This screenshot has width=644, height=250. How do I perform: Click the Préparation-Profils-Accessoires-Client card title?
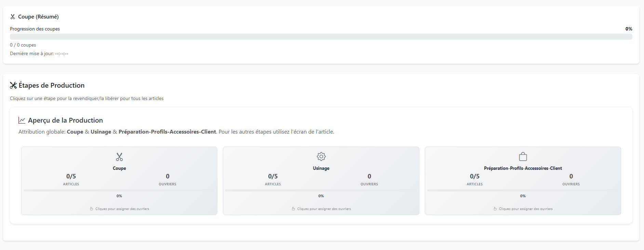pyautogui.click(x=523, y=168)
